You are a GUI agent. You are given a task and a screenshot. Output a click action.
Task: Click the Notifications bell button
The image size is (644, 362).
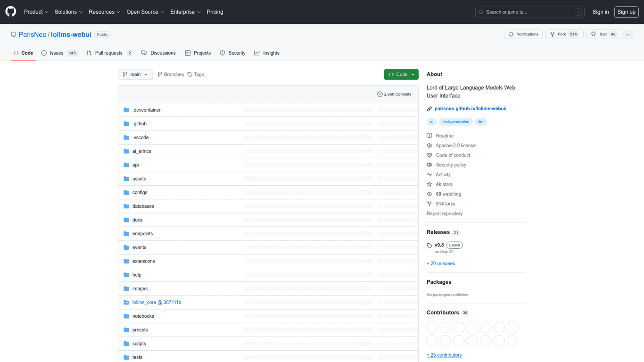click(523, 34)
